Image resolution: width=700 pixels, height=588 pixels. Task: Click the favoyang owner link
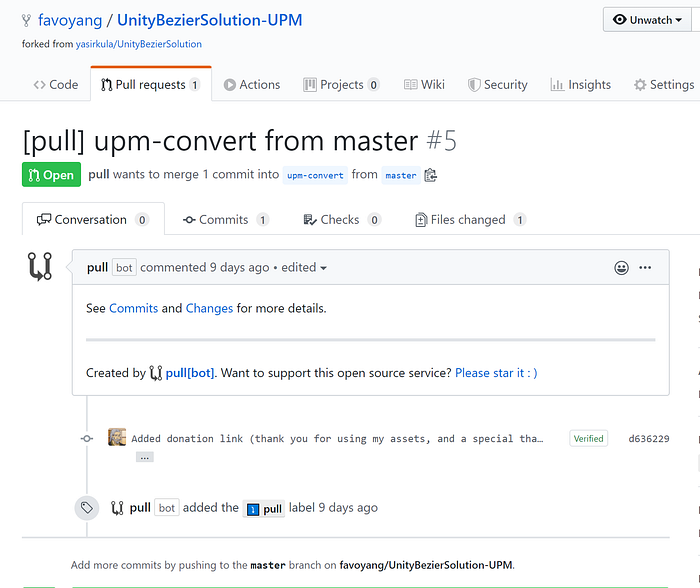[x=70, y=20]
